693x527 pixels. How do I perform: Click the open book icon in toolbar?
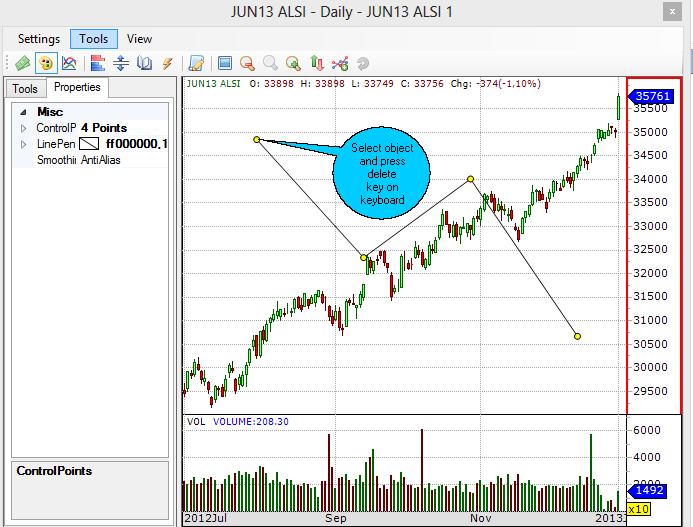144,63
